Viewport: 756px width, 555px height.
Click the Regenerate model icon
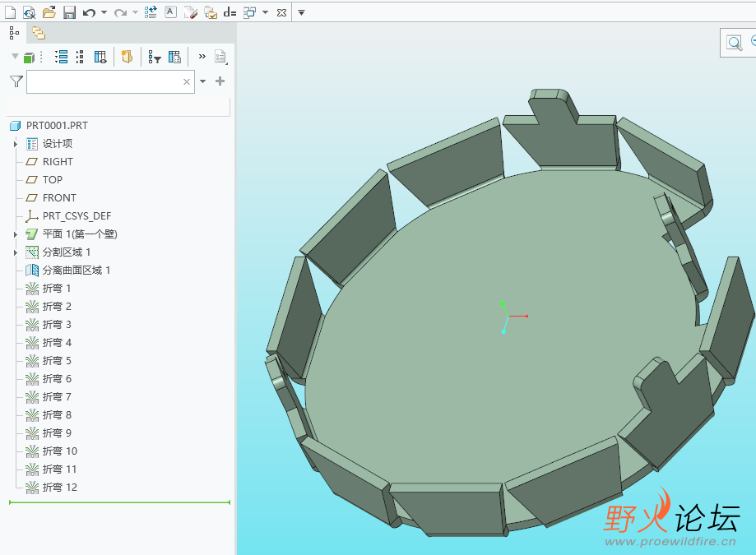coord(151,12)
